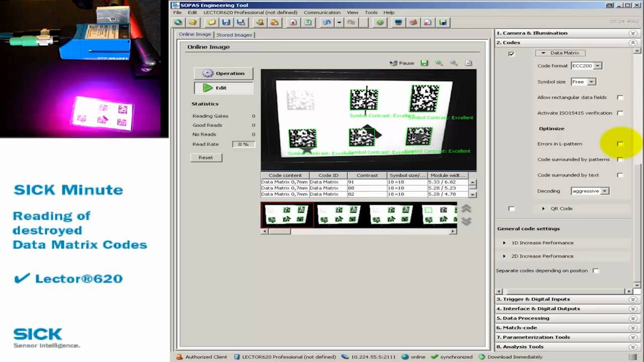Screen dimensions: 644x362
Task: Click the second blue floppy disk icon
Action: click(x=240, y=22)
